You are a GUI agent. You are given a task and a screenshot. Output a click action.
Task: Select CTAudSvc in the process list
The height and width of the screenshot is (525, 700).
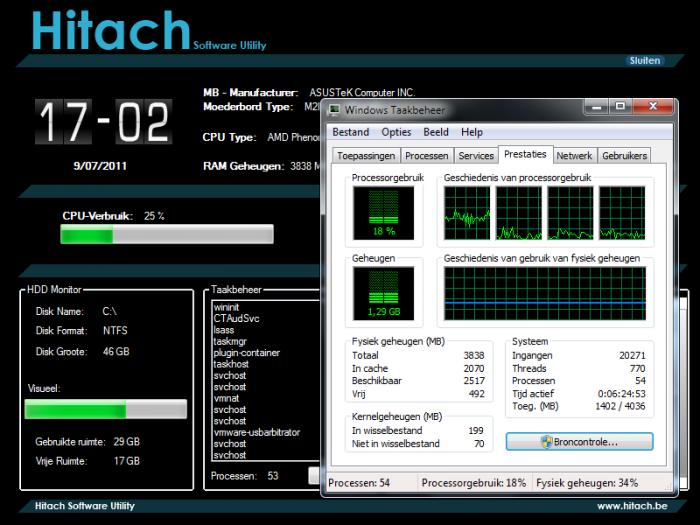point(236,318)
